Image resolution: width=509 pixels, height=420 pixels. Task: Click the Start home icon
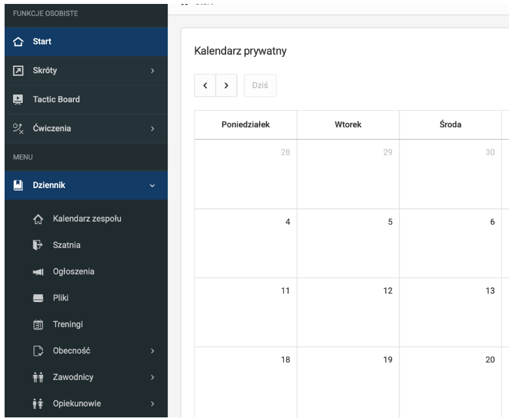[x=18, y=43]
